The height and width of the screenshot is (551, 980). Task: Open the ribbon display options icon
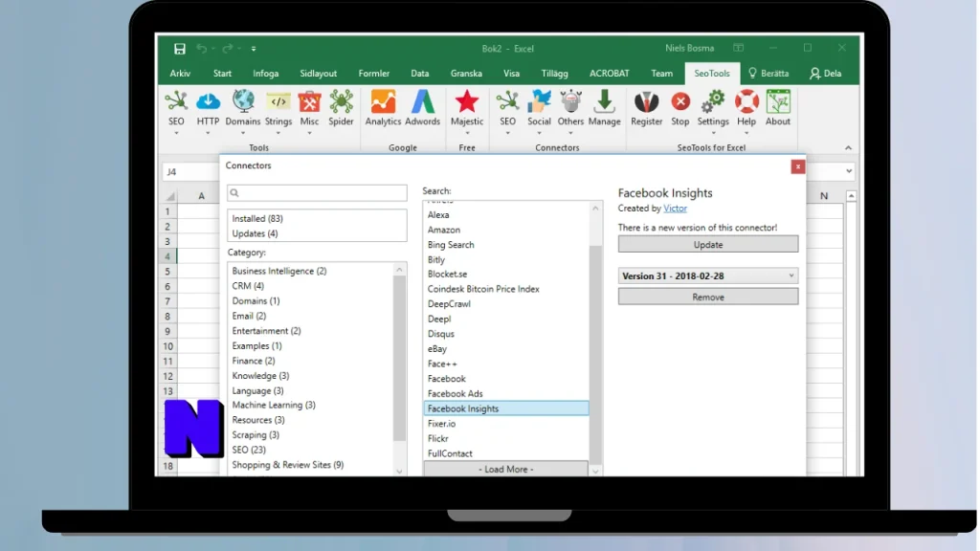point(738,48)
